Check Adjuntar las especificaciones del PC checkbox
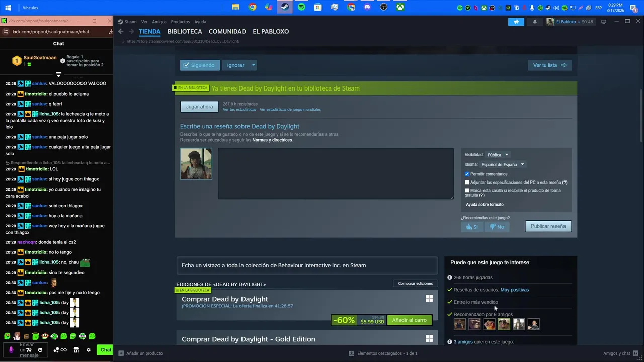The image size is (644, 362). point(467,182)
